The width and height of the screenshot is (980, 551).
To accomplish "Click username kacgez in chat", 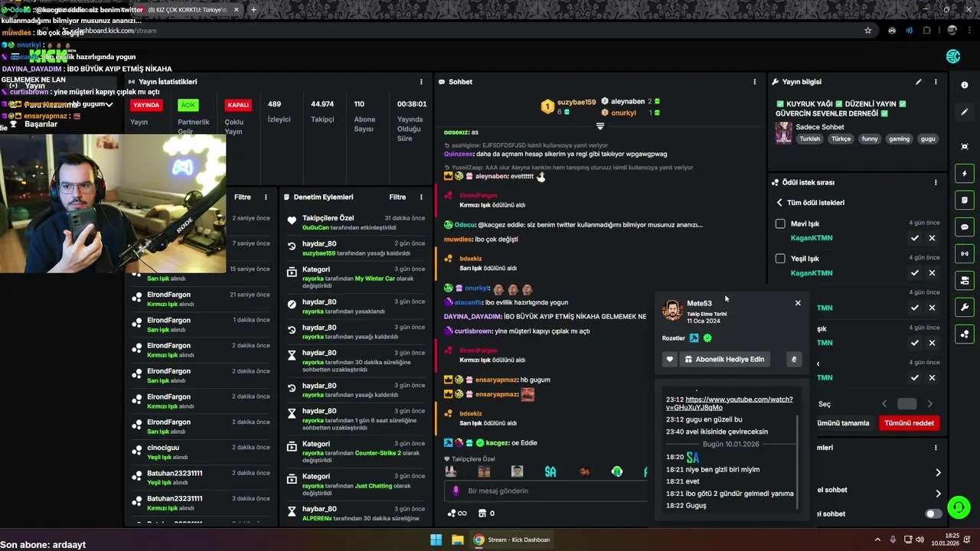I will pos(498,442).
